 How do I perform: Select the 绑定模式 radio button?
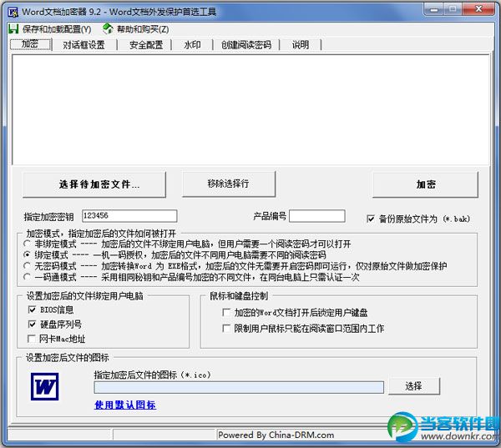coord(28,254)
